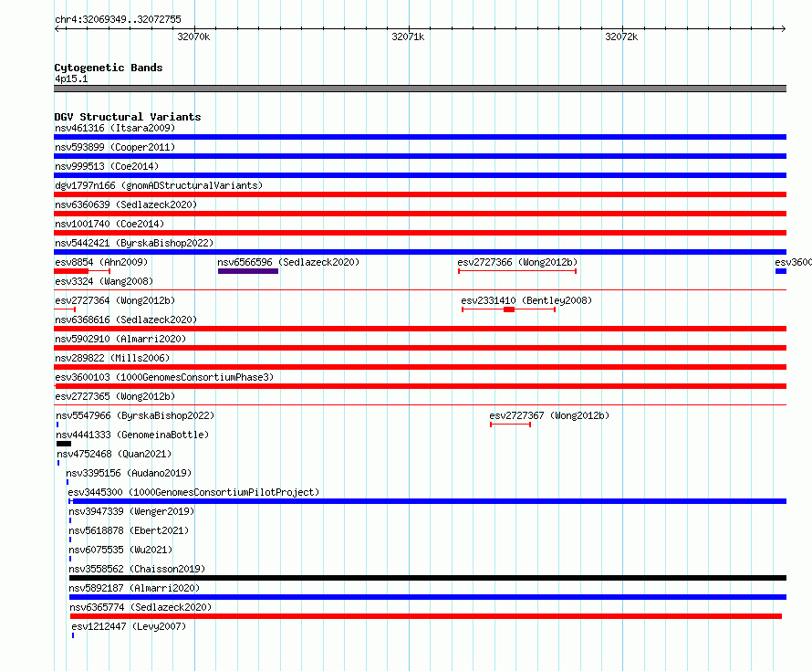The width and height of the screenshot is (812, 671).
Task: Click esv2331410 (Bentley2008) label
Action: pos(526,300)
